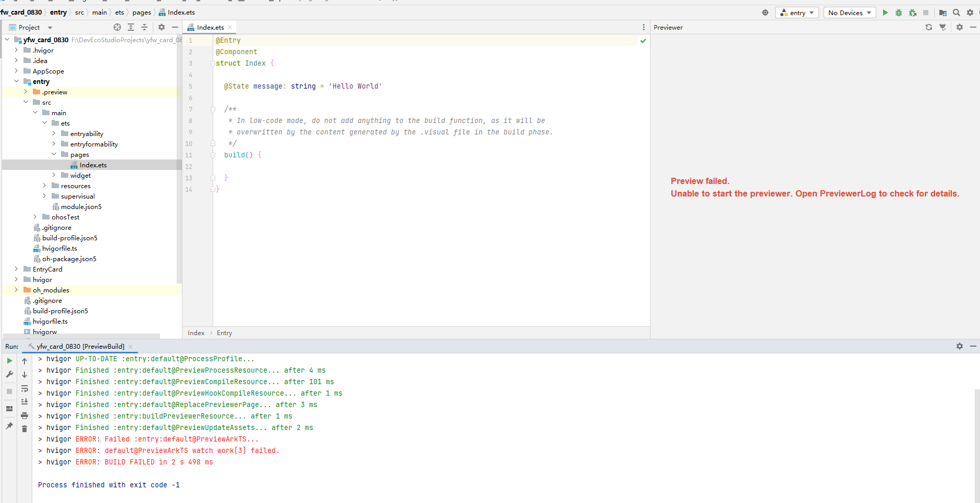
Task: Select Index.ets in project tree
Action: (92, 165)
